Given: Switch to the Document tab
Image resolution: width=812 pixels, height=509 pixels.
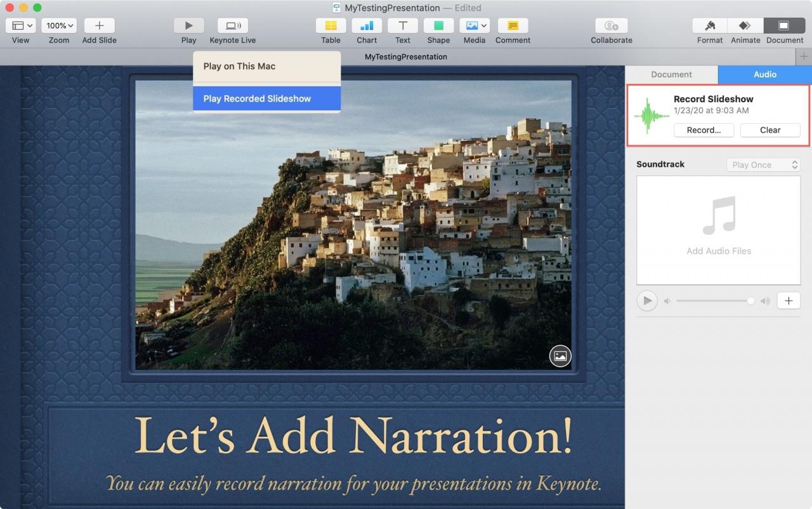Looking at the screenshot, I should [x=671, y=74].
